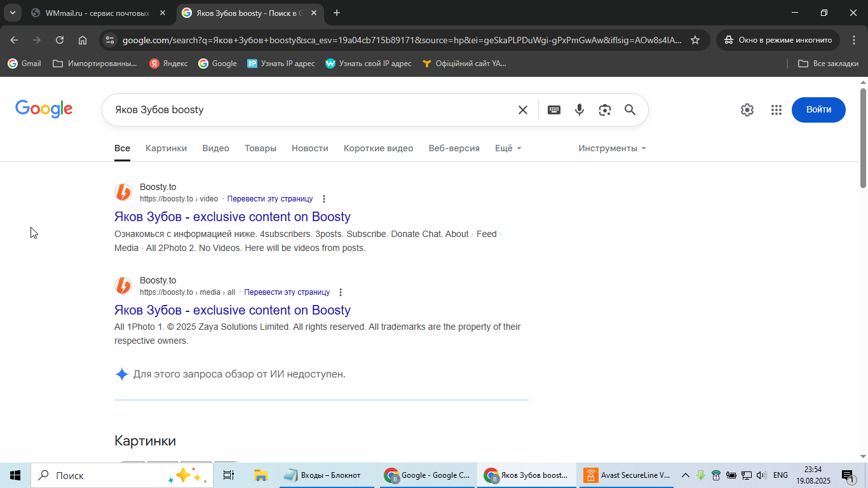Switch to the Картинки tab
This screenshot has width=868, height=488.
click(x=166, y=148)
